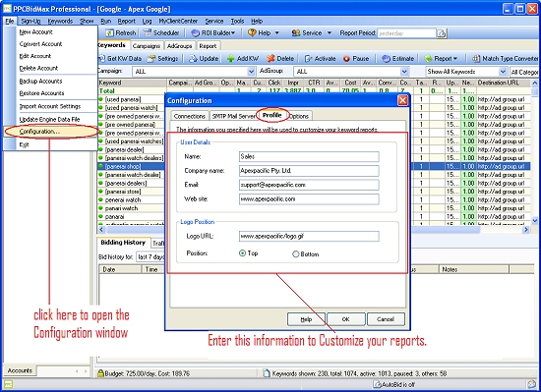This screenshot has width=541, height=392.
Task: Click the Update keywords icon
Action: tap(193, 59)
